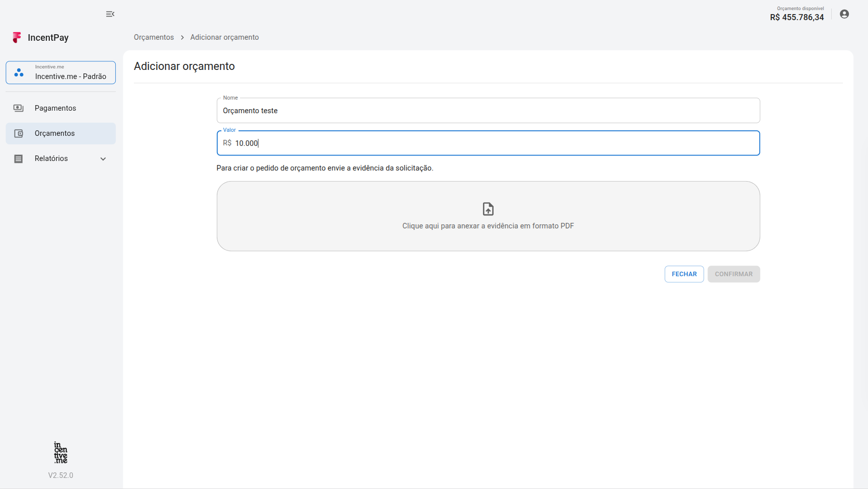Go to Pagamentos in the sidebar
This screenshot has height=489, width=868.
point(61,108)
